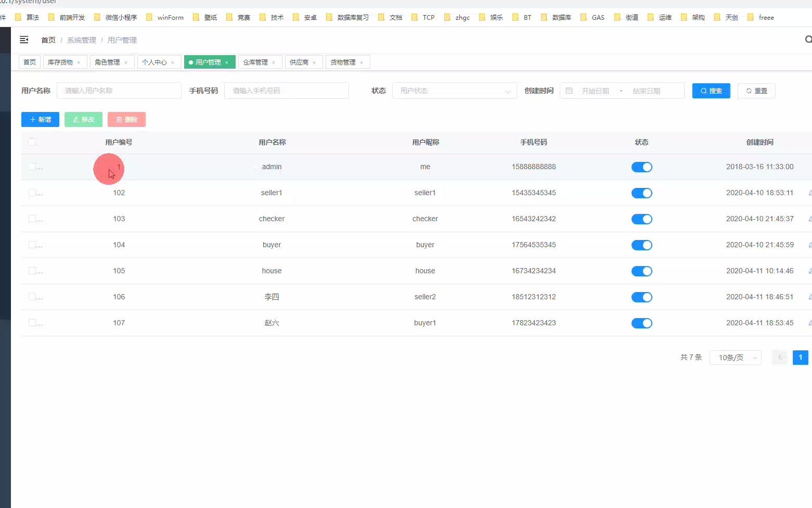Click the 新增 add button
The image size is (812, 508).
40,119
